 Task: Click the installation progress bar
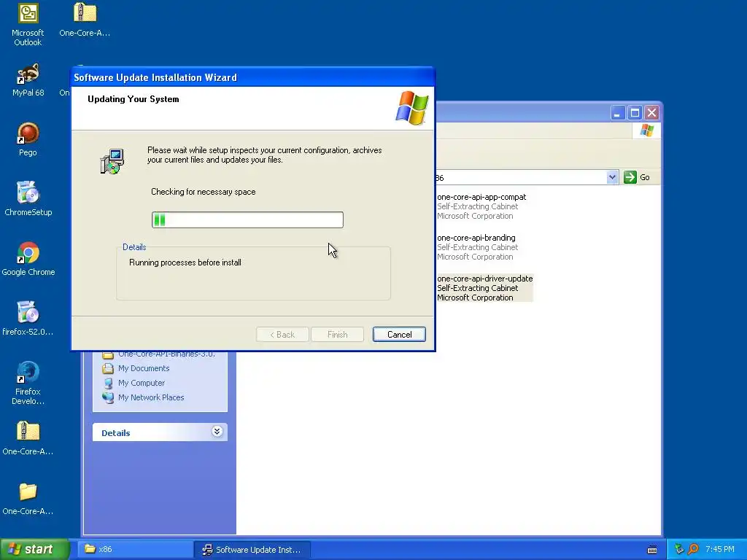[247, 219]
